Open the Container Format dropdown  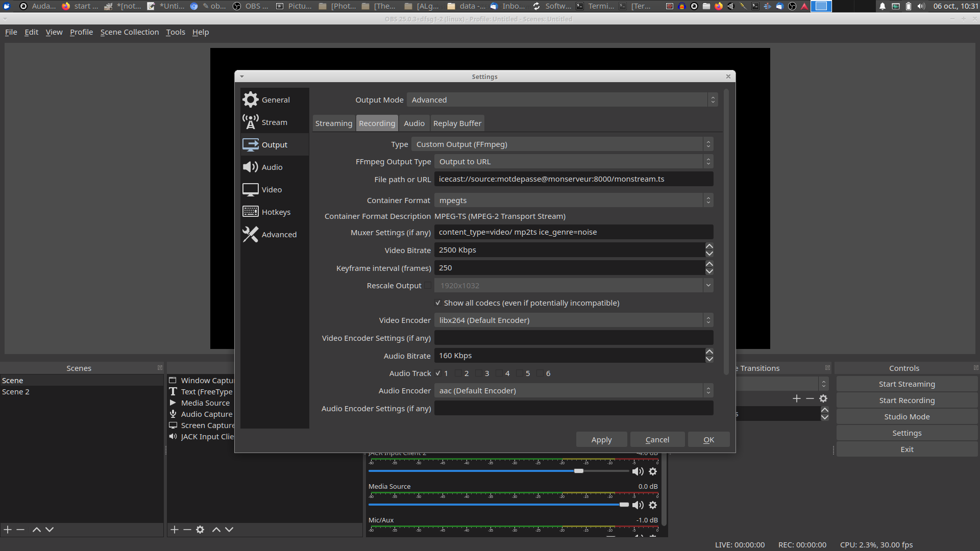(573, 201)
